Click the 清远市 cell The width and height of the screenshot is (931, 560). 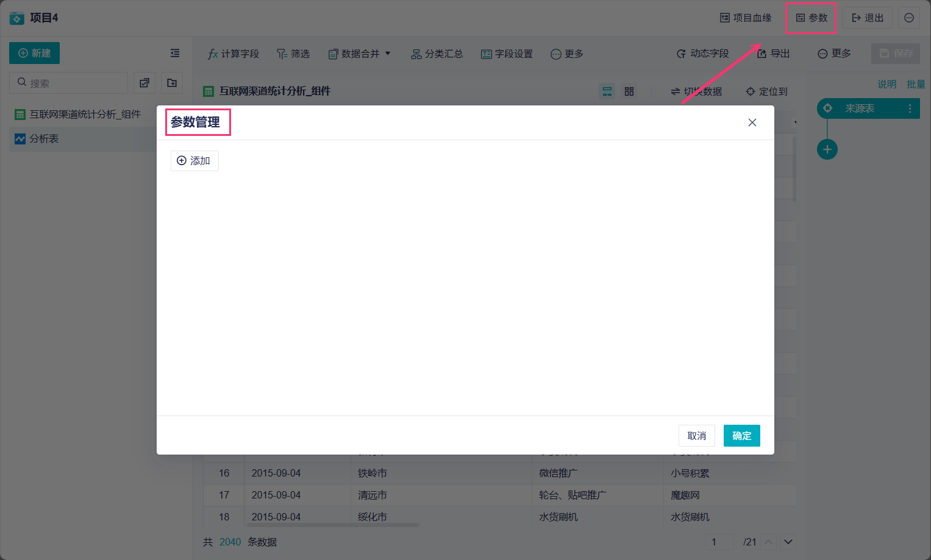point(441,495)
